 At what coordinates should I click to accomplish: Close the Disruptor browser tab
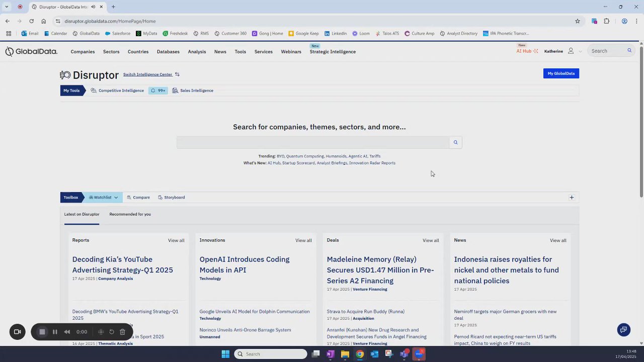point(101,7)
